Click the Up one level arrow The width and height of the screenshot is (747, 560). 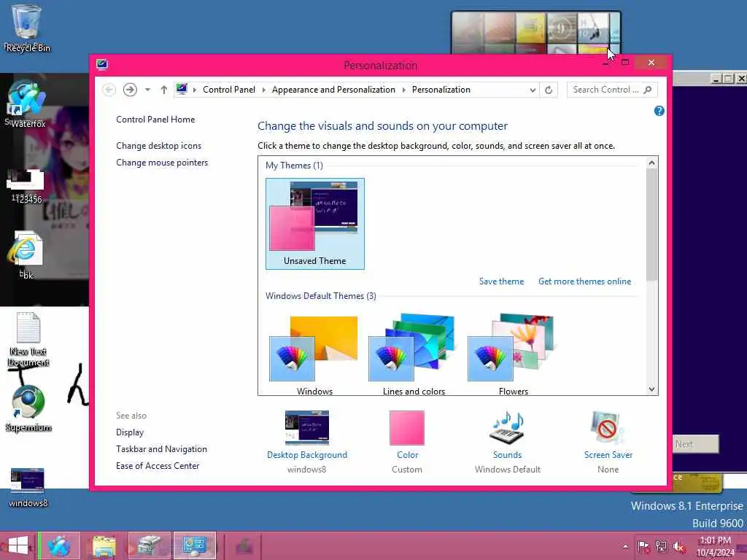164,90
